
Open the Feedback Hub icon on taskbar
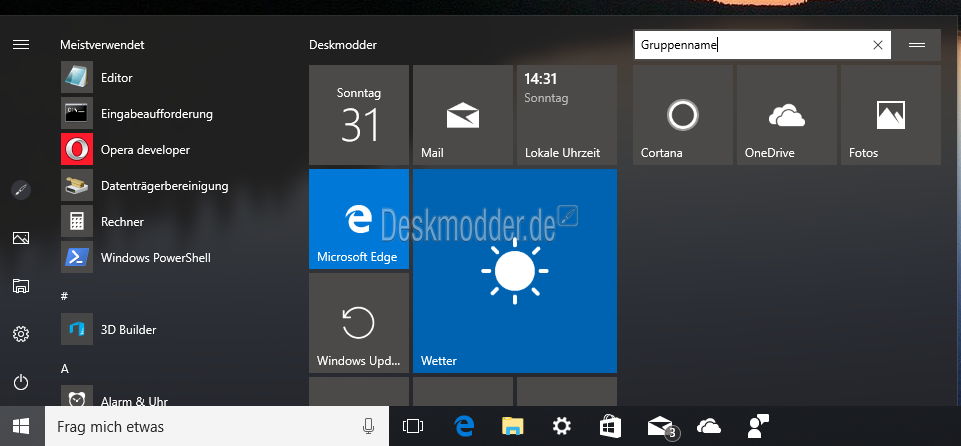point(759,426)
